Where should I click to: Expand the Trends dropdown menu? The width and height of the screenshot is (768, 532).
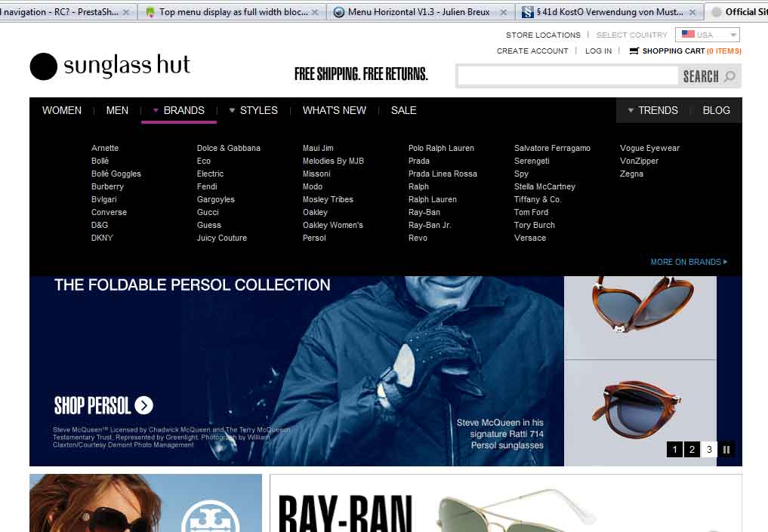click(631, 111)
